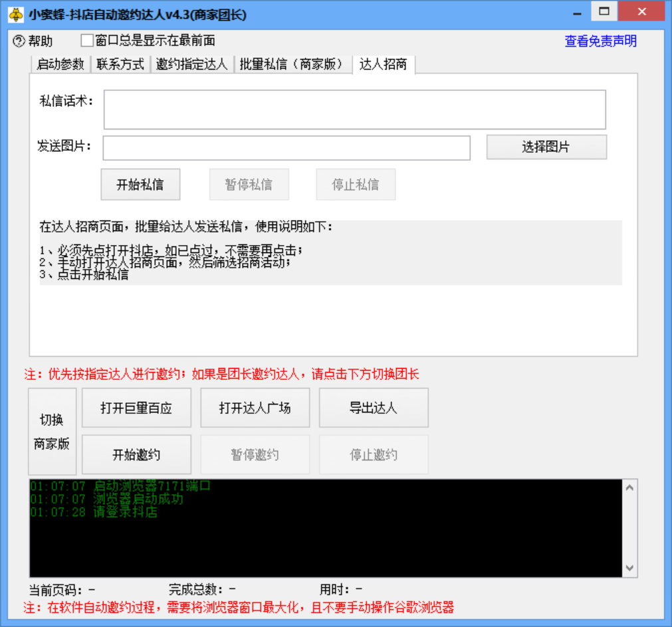Click the 发送图片 file path field
The image size is (672, 627).
286,147
